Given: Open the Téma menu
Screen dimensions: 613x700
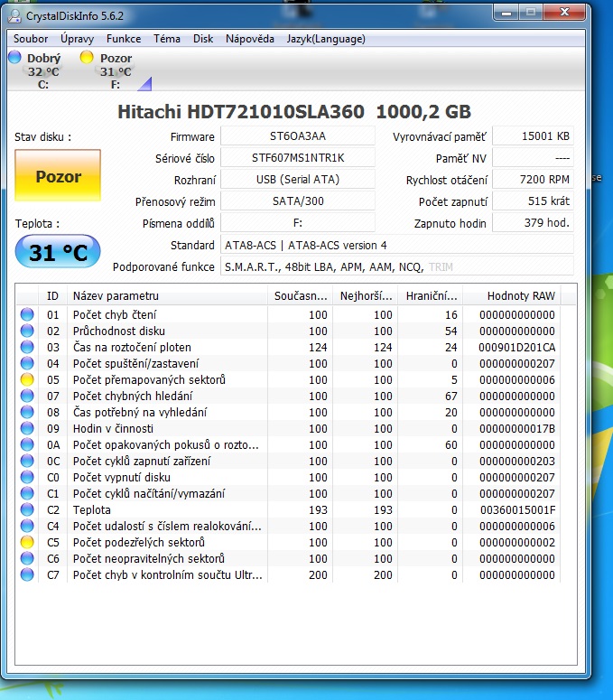Looking at the screenshot, I should (x=167, y=39).
